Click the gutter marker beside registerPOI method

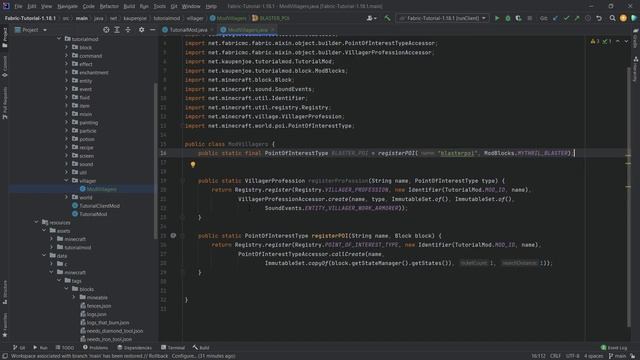[173, 236]
